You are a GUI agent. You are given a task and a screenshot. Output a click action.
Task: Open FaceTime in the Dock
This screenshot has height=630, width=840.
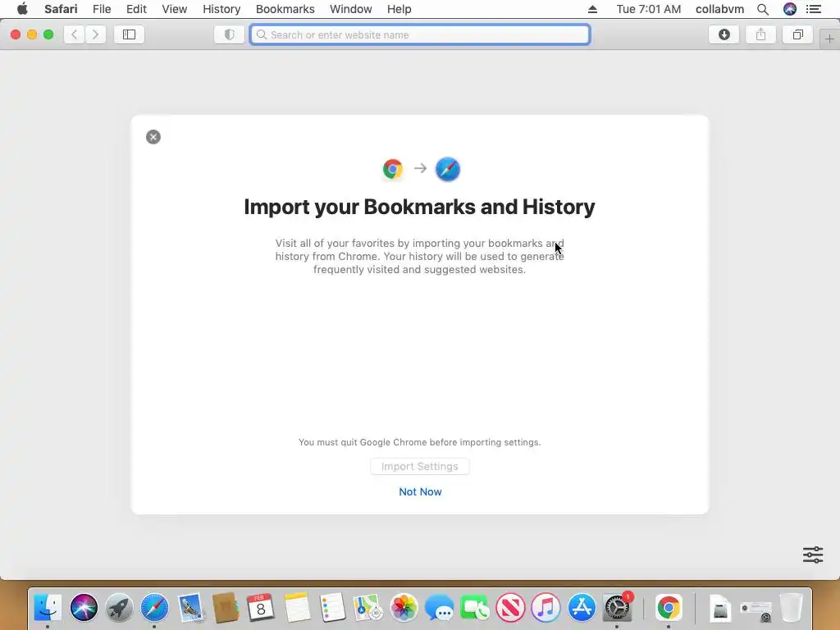coord(475,608)
